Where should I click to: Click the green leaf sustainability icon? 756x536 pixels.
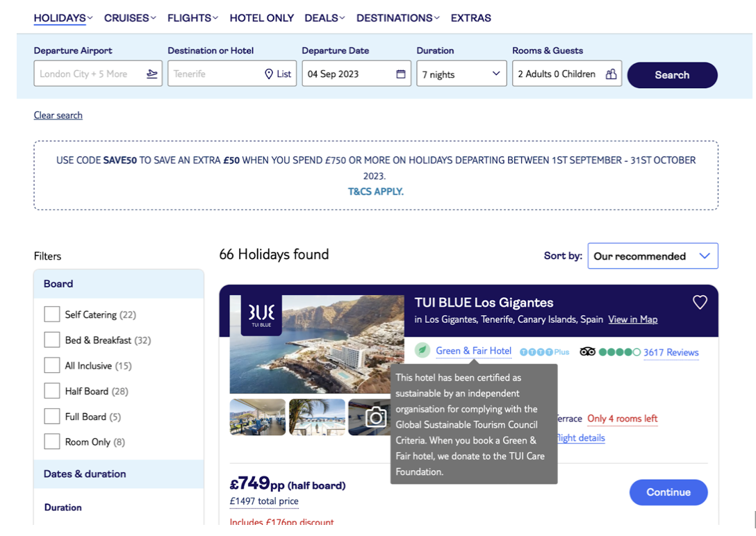422,350
